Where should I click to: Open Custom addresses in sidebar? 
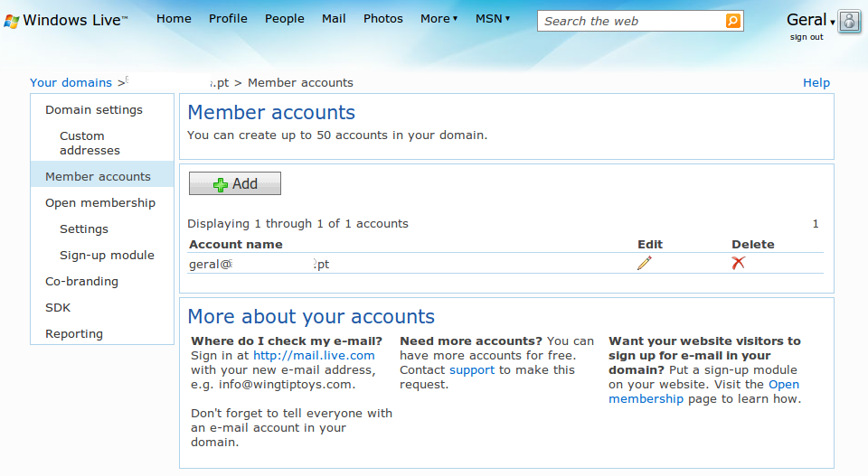tap(90, 144)
